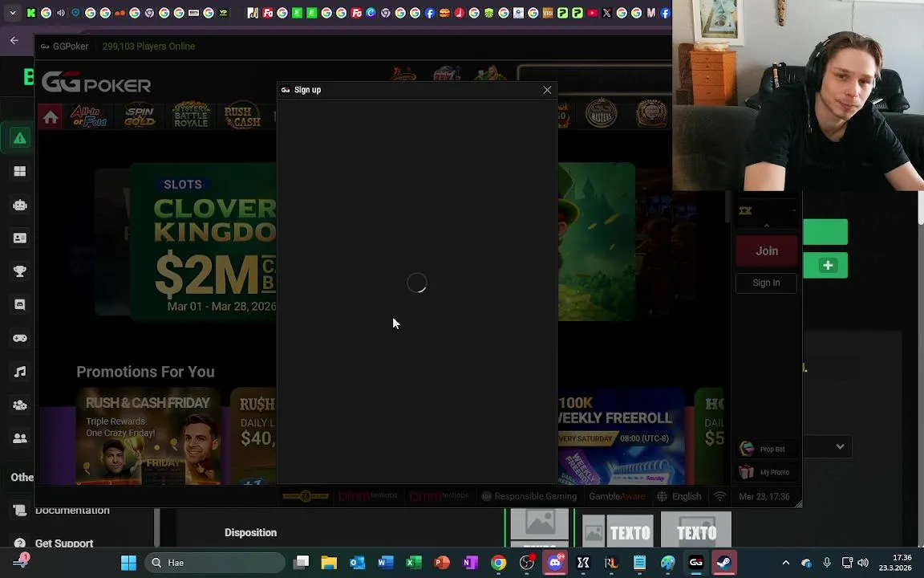The width and height of the screenshot is (924, 578).
Task: Open Google Chrome from the taskbar
Action: click(x=499, y=563)
